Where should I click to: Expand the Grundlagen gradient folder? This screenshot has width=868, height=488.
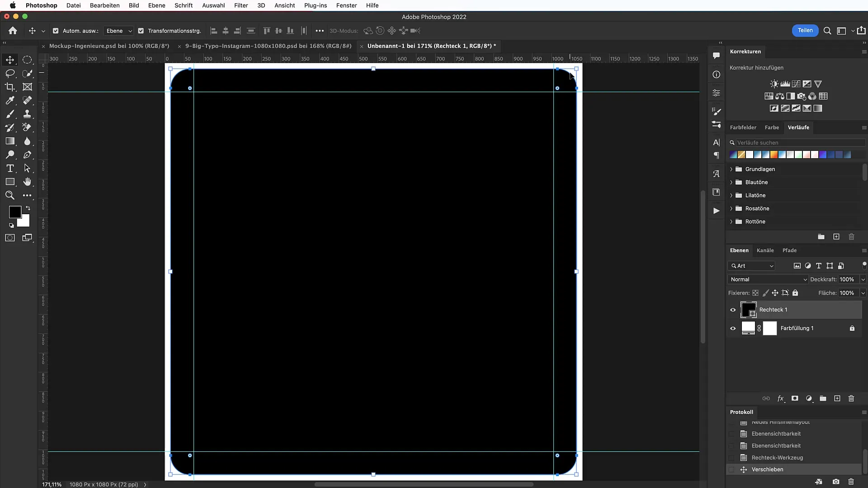731,169
